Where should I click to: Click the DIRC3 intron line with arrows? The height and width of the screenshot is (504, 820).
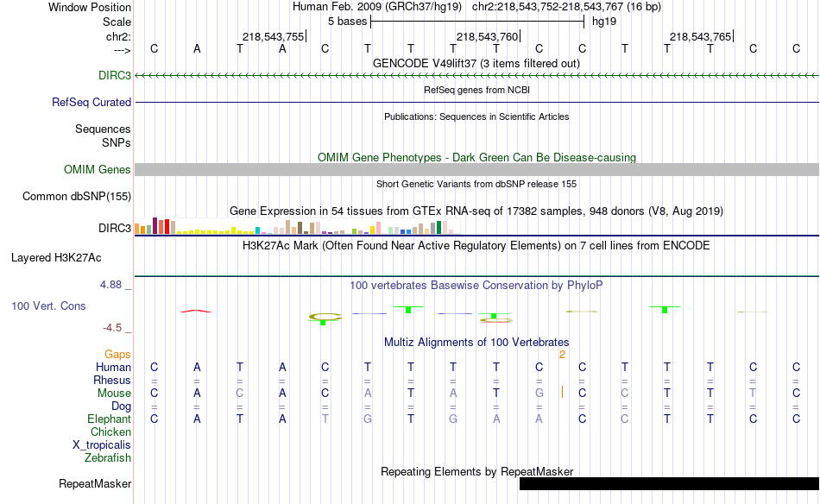[477, 76]
